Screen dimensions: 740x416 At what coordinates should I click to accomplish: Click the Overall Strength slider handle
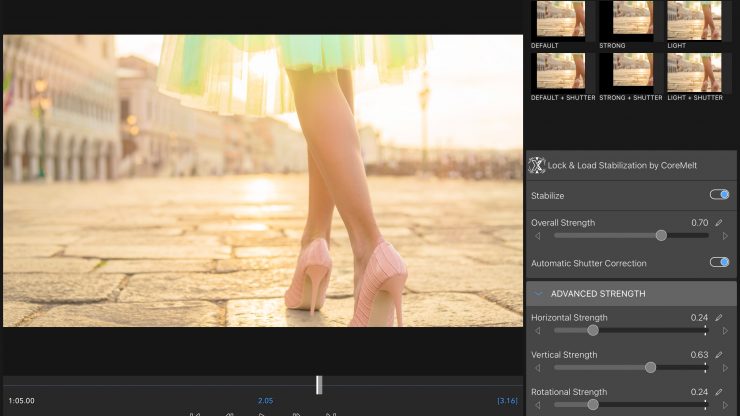click(661, 236)
